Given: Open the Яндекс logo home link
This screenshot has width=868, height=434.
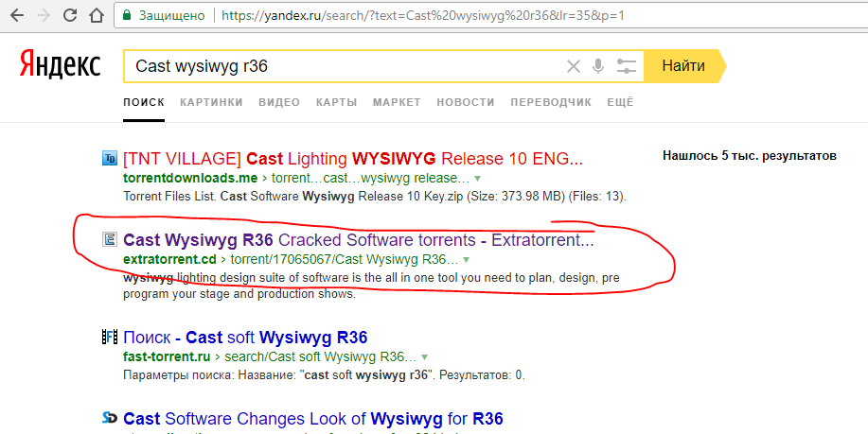Looking at the screenshot, I should pyautogui.click(x=60, y=63).
